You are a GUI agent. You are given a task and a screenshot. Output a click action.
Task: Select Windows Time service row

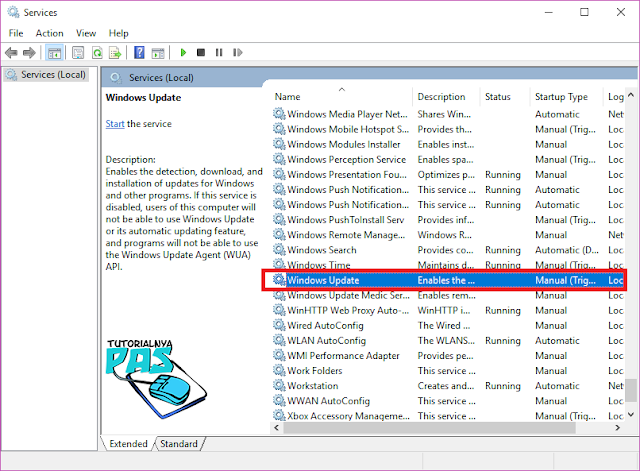click(319, 265)
